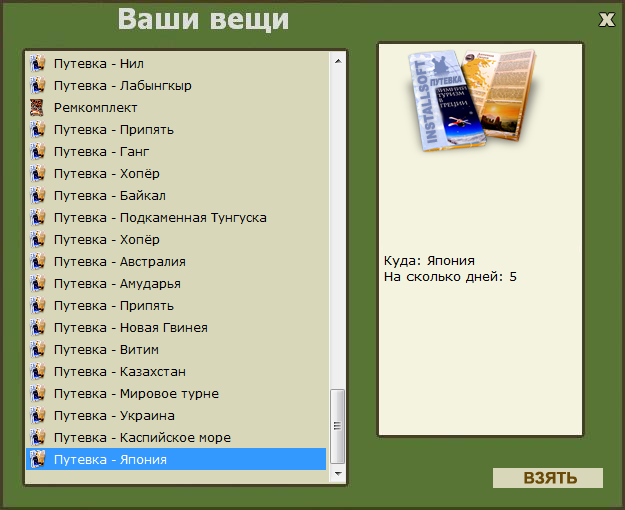Click the items list scrollbar thumb

(338, 426)
